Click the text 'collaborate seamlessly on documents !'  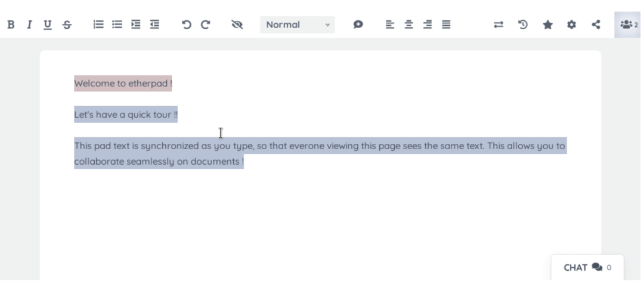pyautogui.click(x=159, y=162)
